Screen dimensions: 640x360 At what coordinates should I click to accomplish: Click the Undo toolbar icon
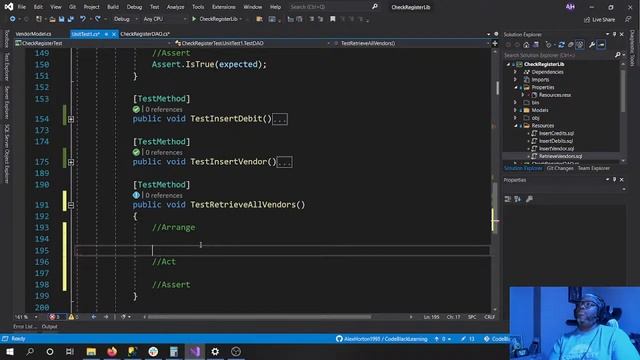coord(83,19)
